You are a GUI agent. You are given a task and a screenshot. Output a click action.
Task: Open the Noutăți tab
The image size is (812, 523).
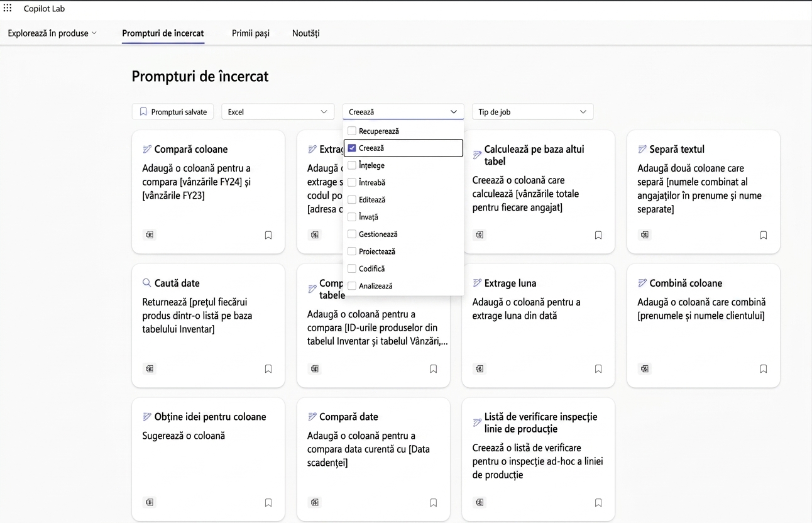click(x=306, y=33)
